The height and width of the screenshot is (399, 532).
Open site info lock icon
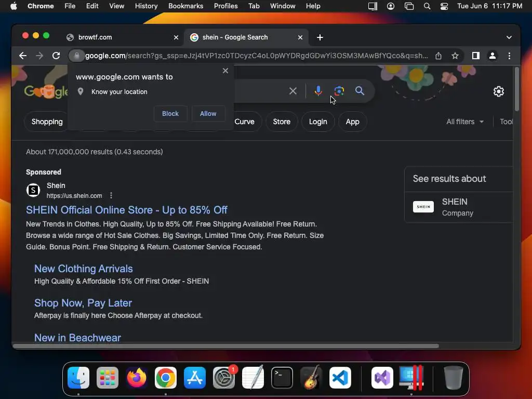(x=77, y=56)
